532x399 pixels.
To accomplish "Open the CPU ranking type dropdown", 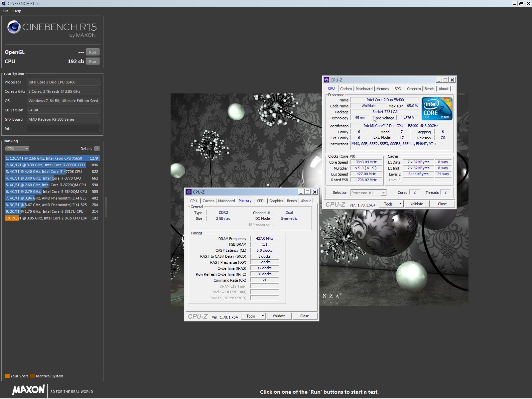I will [17, 149].
